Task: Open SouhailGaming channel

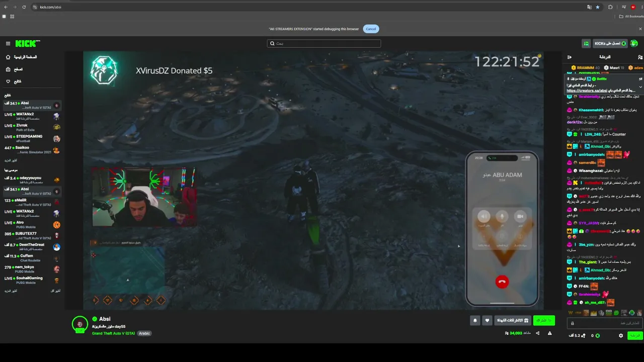Action: point(32,280)
